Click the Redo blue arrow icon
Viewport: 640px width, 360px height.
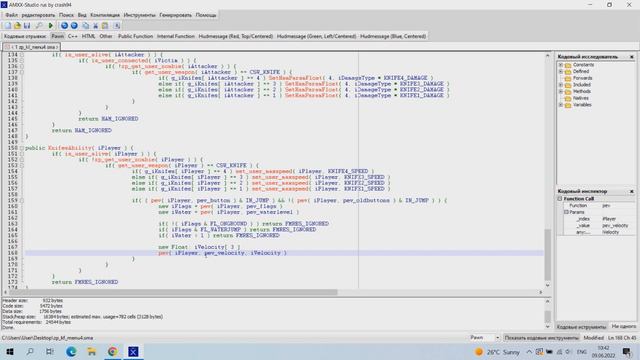click(74, 26)
